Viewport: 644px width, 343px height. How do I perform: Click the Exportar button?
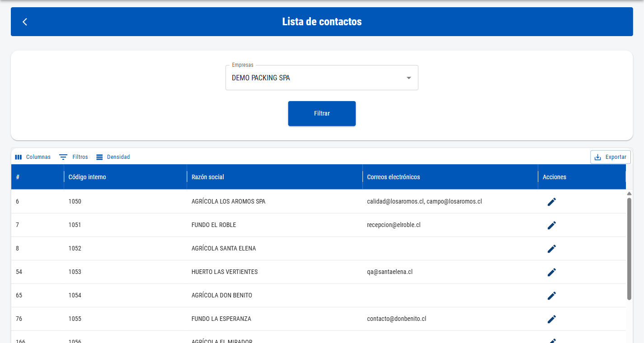point(611,157)
